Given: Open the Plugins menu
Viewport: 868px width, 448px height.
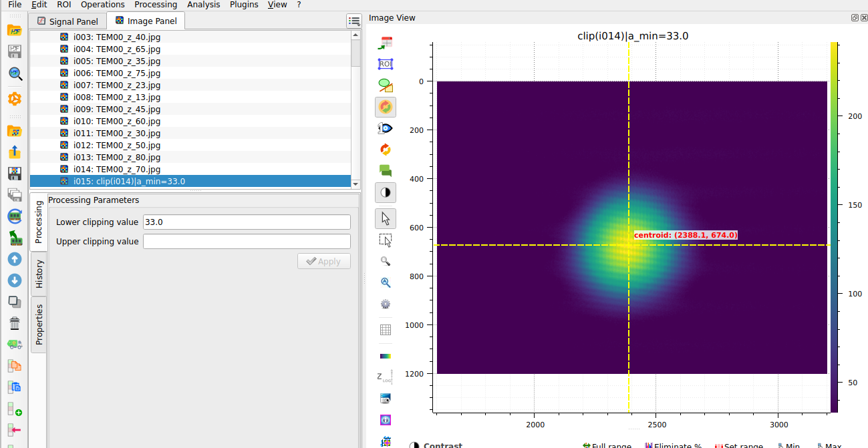Looking at the screenshot, I should [x=244, y=5].
